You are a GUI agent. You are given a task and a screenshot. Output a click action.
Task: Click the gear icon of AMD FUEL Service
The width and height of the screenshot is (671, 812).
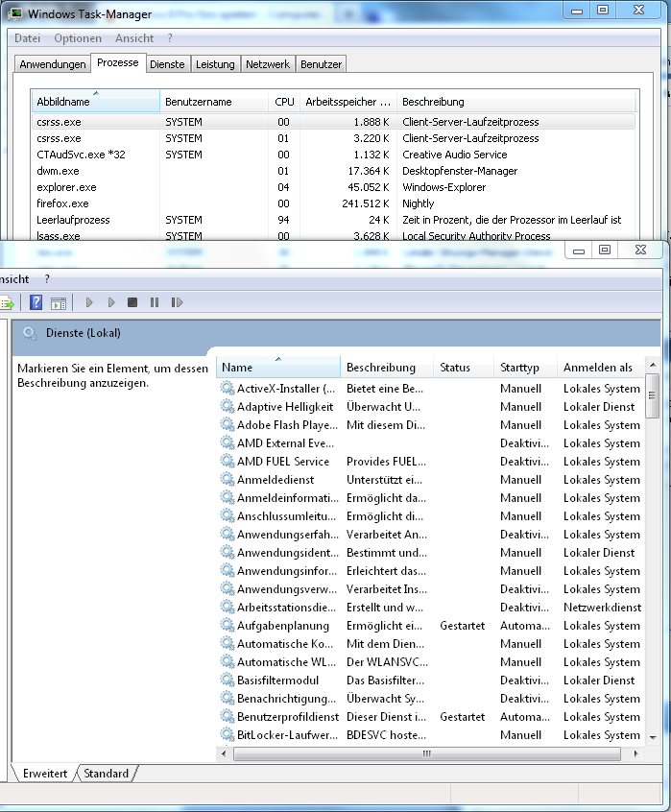227,461
